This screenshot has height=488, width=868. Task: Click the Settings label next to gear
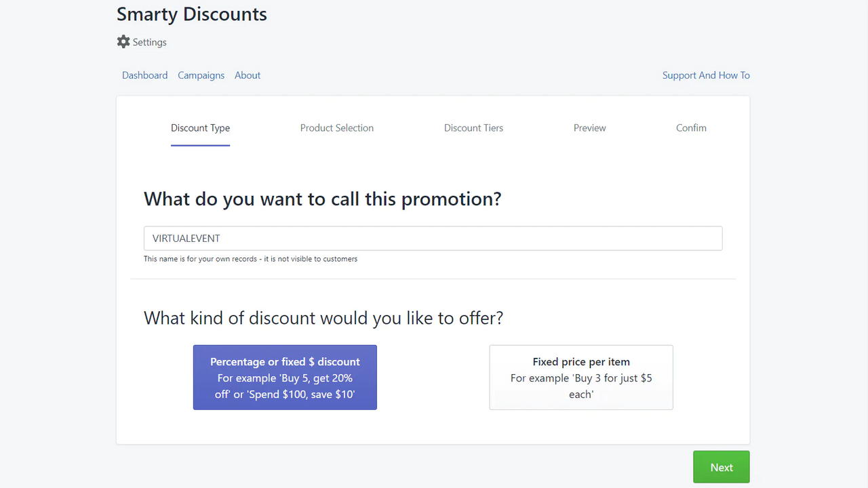tap(150, 42)
